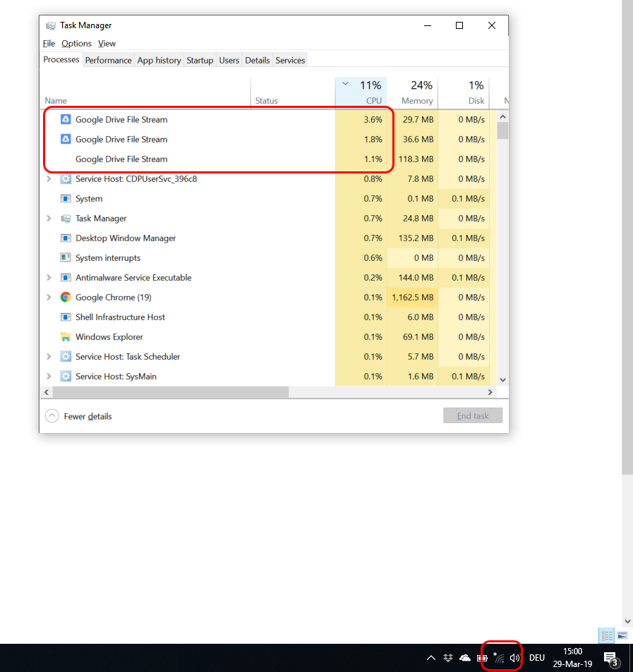The image size is (633, 672).
Task: Click the battery status tray icon
Action: tap(482, 658)
